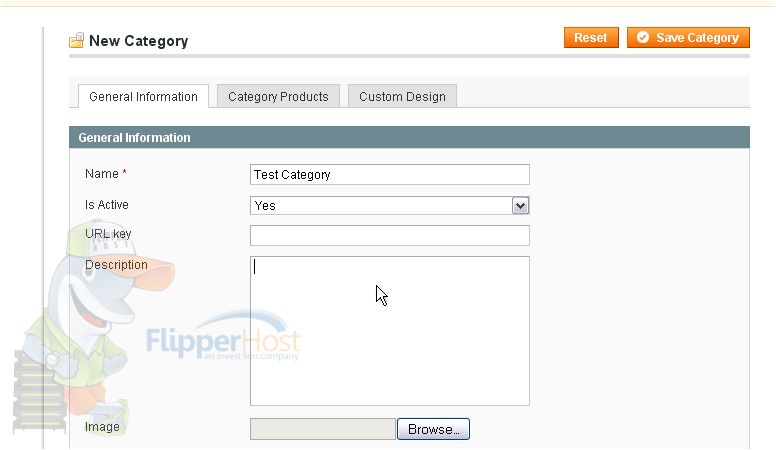Click the New Category page heading
The height and width of the screenshot is (450, 776).
pos(139,41)
